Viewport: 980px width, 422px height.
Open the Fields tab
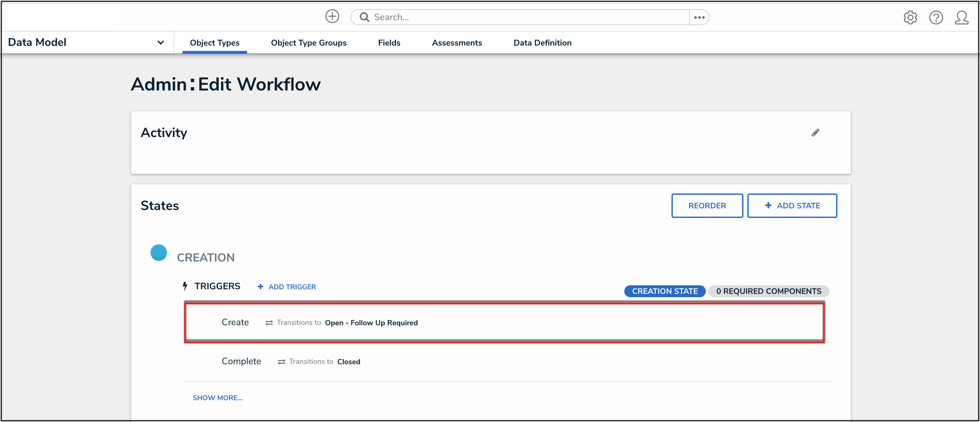tap(389, 43)
